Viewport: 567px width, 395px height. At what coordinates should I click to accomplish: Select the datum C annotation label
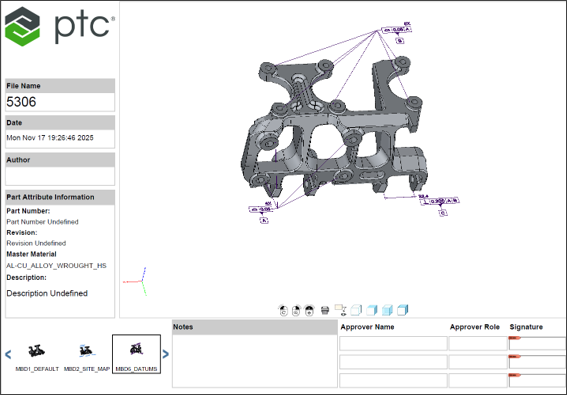[443, 213]
